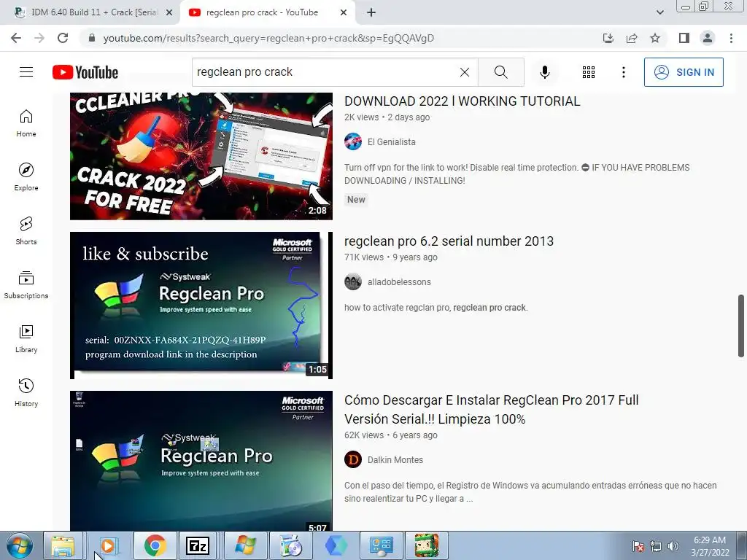
Task: Click the like & subscribe Regclean Pro thumbnail
Action: coord(201,306)
